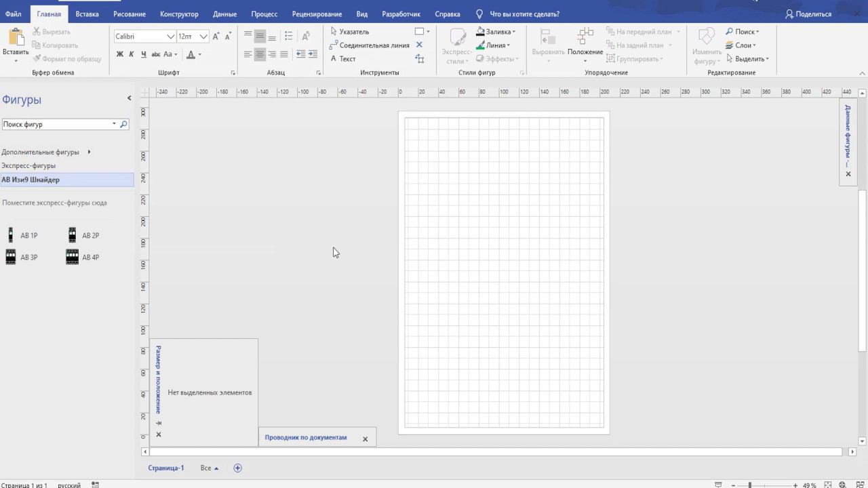Viewport: 868px width, 488px height.
Task: Toggle bulleted list
Action: 289,36
